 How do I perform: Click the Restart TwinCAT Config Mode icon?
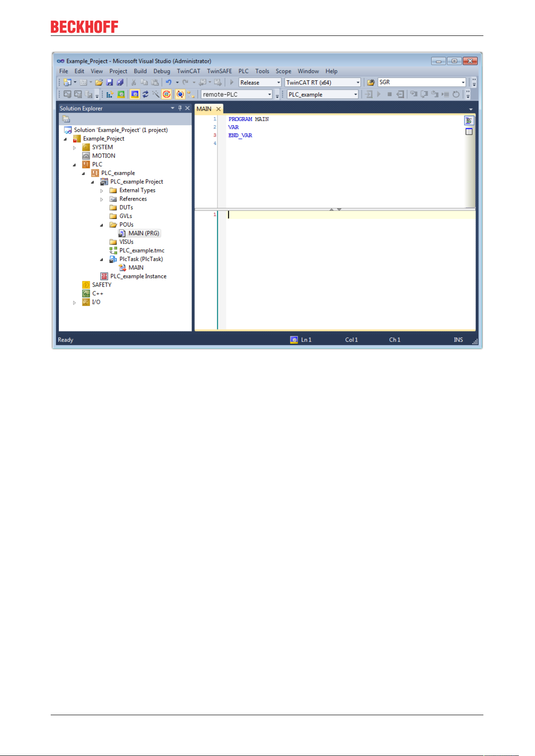[x=135, y=94]
